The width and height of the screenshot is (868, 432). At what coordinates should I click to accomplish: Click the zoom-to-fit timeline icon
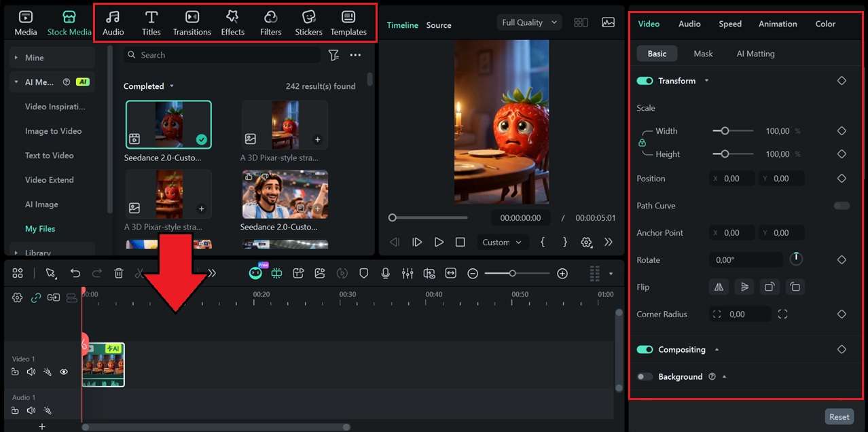tap(451, 273)
